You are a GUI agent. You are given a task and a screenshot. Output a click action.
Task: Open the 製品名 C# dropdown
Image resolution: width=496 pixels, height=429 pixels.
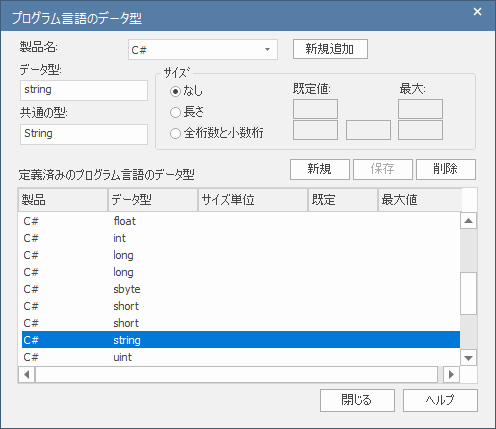click(203, 50)
